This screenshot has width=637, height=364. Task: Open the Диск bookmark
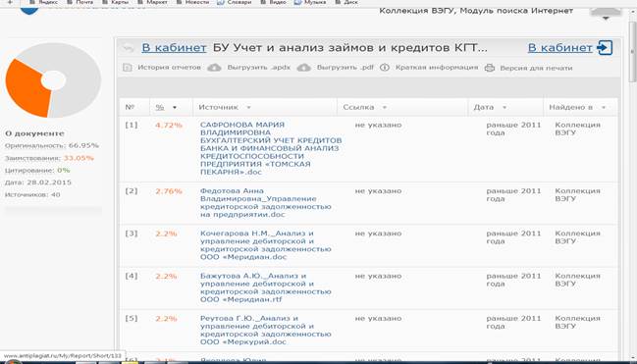click(x=346, y=2)
